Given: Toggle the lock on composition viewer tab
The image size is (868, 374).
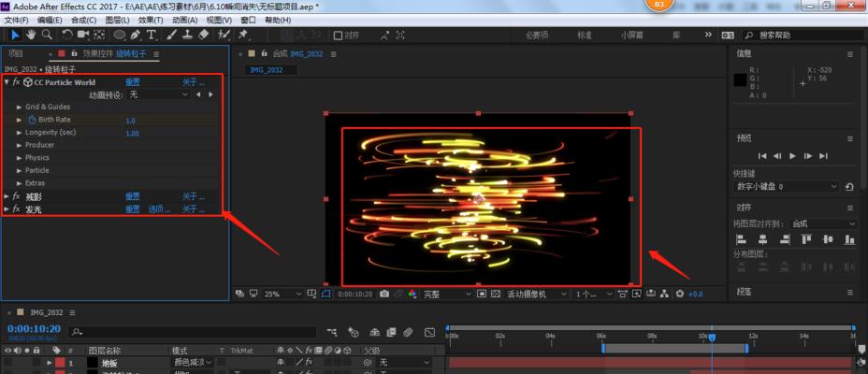Looking at the screenshot, I should point(264,53).
